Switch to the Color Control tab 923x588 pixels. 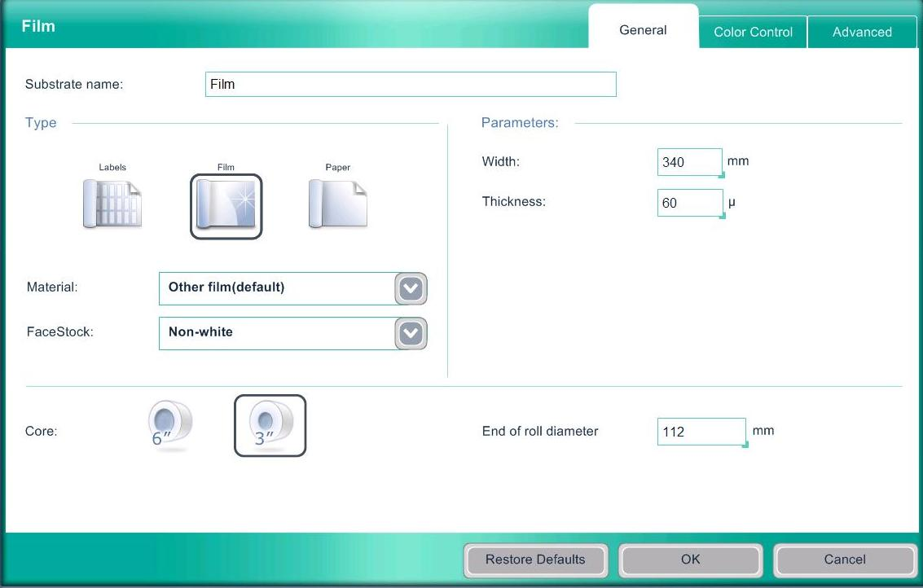pyautogui.click(x=753, y=32)
